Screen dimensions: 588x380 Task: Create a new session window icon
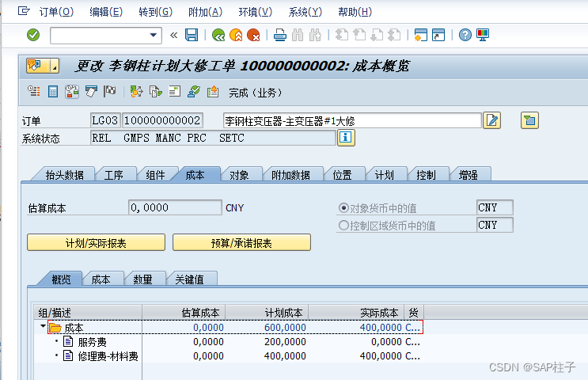(x=421, y=36)
